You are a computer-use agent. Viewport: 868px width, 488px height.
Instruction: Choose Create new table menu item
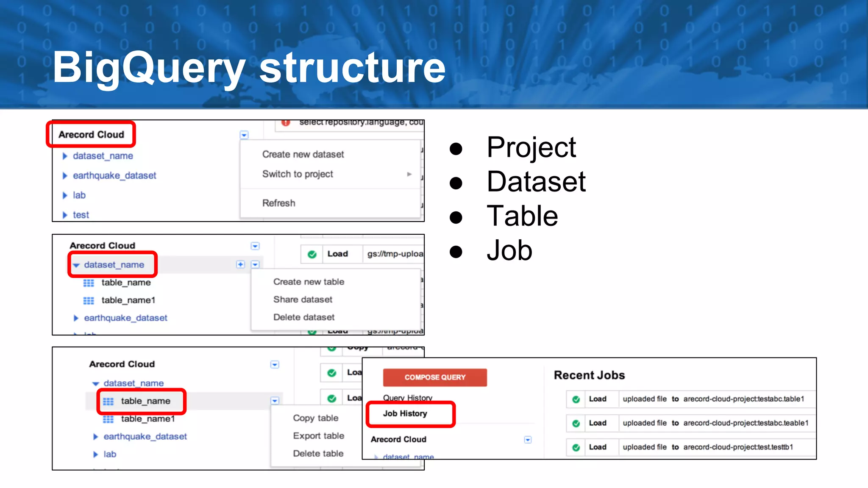(x=309, y=282)
